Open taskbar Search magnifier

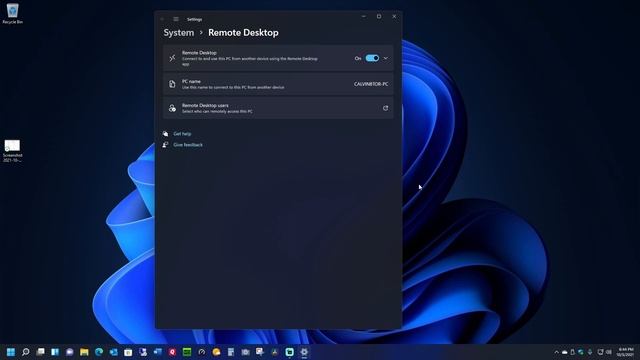(26, 352)
